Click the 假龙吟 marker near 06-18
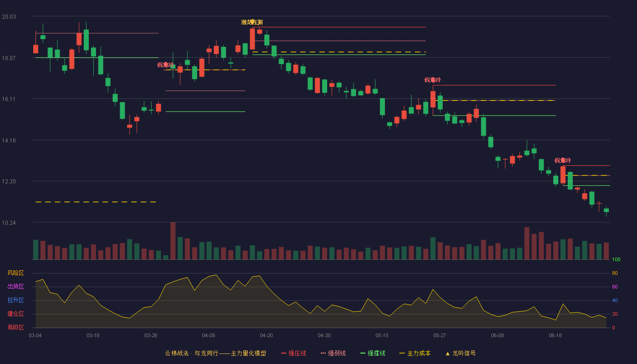The height and width of the screenshot is (364, 637). (563, 160)
